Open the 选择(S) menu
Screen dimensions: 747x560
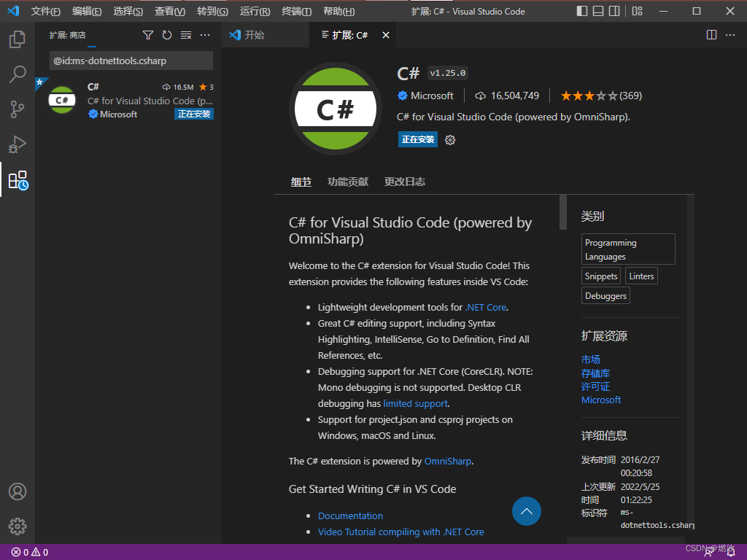[128, 11]
